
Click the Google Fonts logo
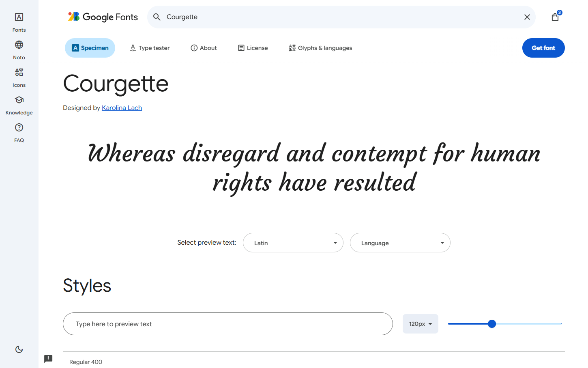(x=103, y=17)
